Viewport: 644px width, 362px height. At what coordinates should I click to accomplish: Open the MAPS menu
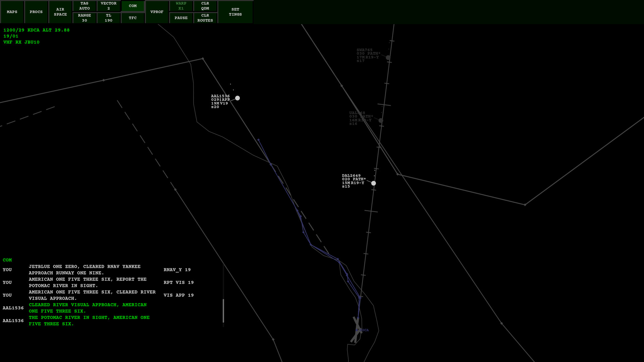click(x=12, y=12)
